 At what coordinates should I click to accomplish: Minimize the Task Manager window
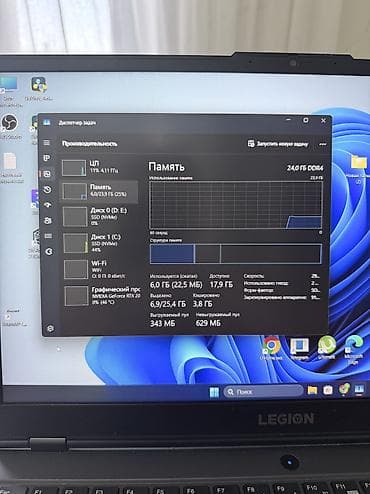289,120
